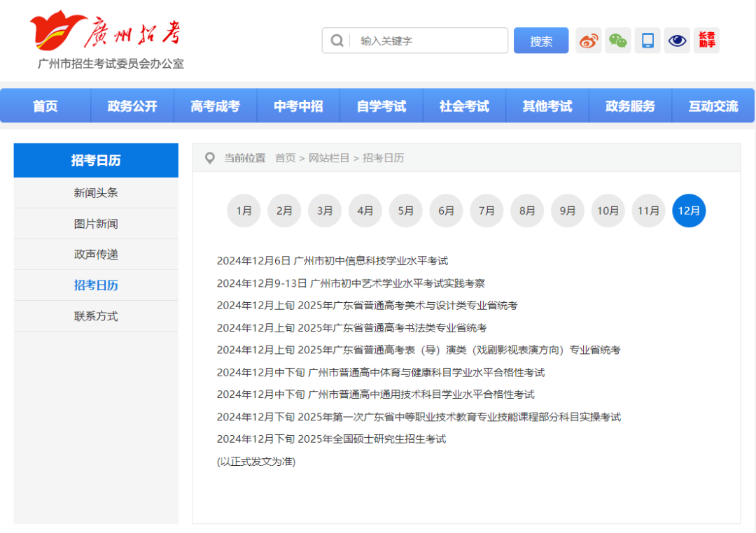Click the 12月9-13日 初中艺术实践考察 entry
Viewport: 756px width, 533px height.
(351, 283)
